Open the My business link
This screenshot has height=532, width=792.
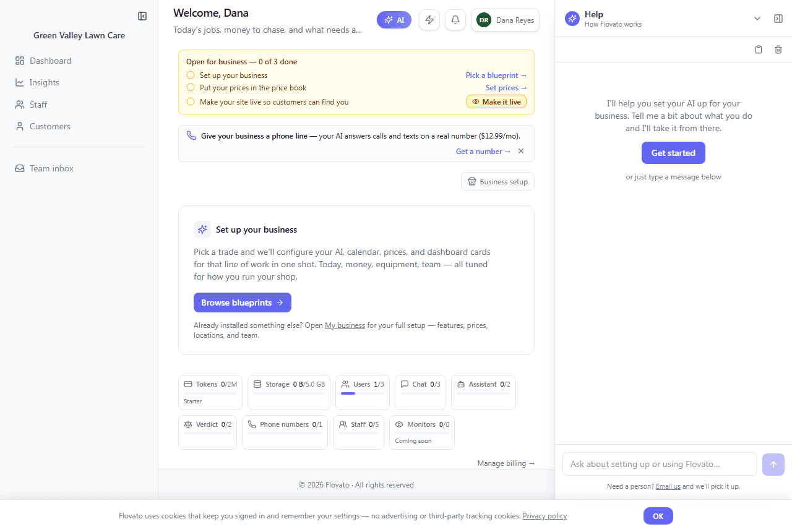pos(345,325)
